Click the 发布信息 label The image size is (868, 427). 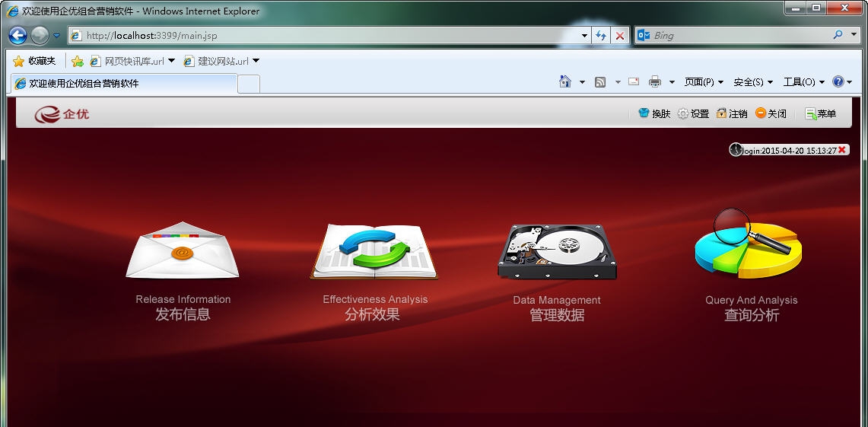pos(183,314)
